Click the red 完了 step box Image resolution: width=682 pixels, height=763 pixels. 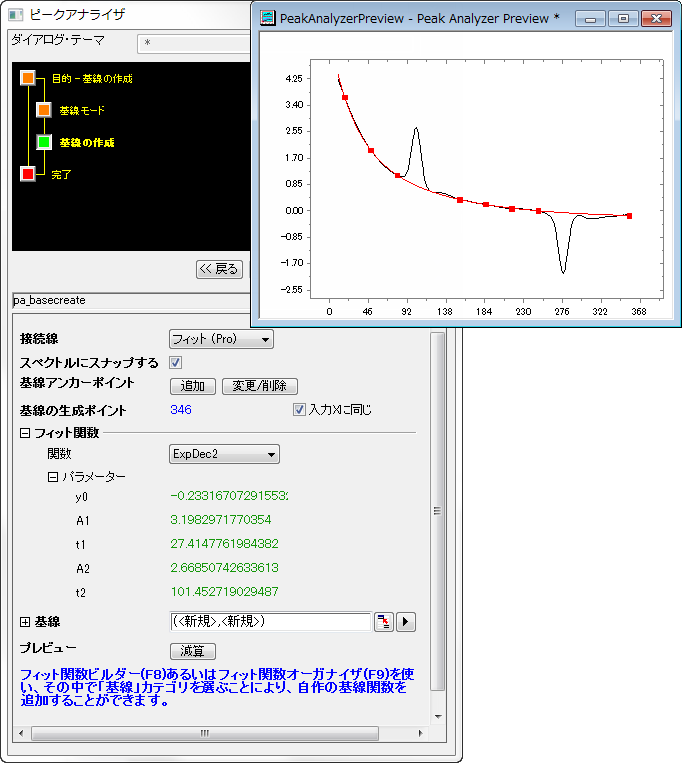tap(28, 174)
